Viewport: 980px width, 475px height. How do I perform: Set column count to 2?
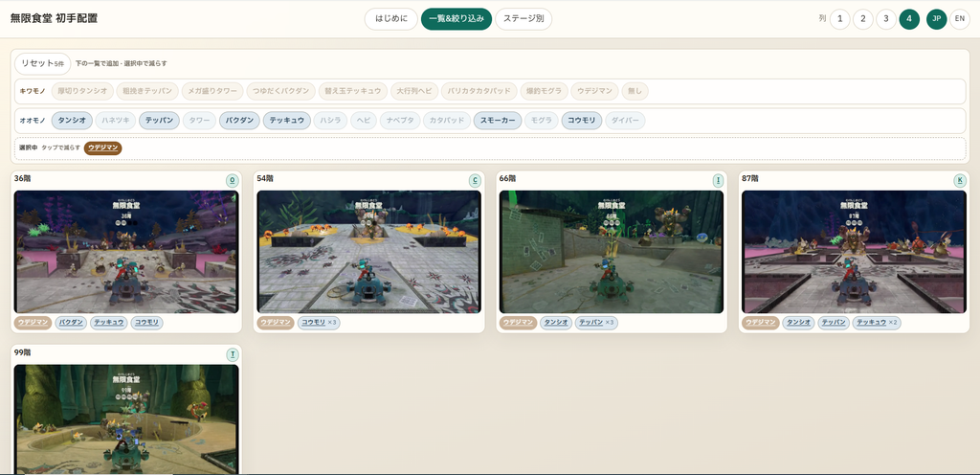[x=863, y=19]
